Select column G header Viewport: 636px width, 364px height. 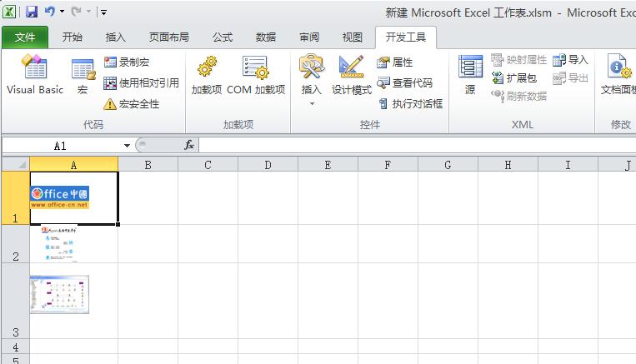(448, 165)
